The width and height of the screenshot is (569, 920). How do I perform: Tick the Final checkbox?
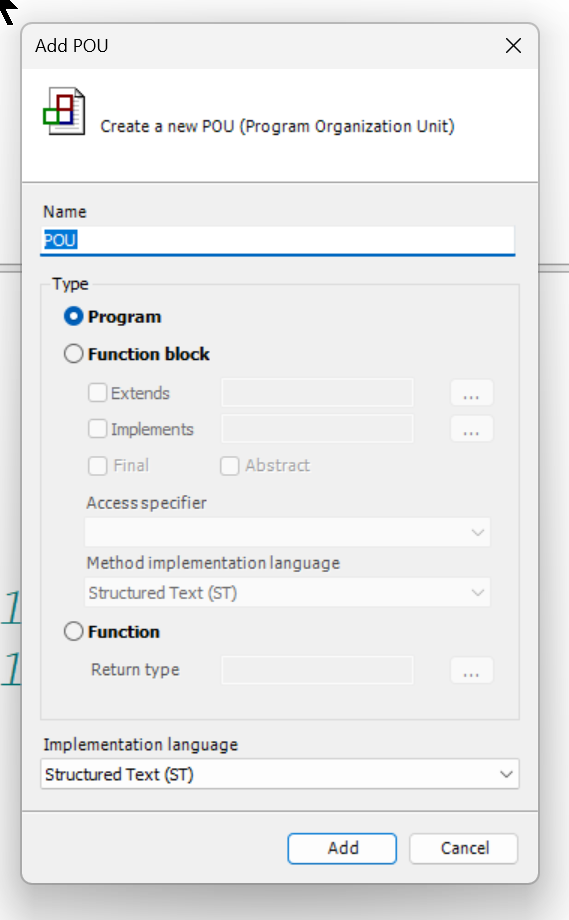pyautogui.click(x=97, y=466)
